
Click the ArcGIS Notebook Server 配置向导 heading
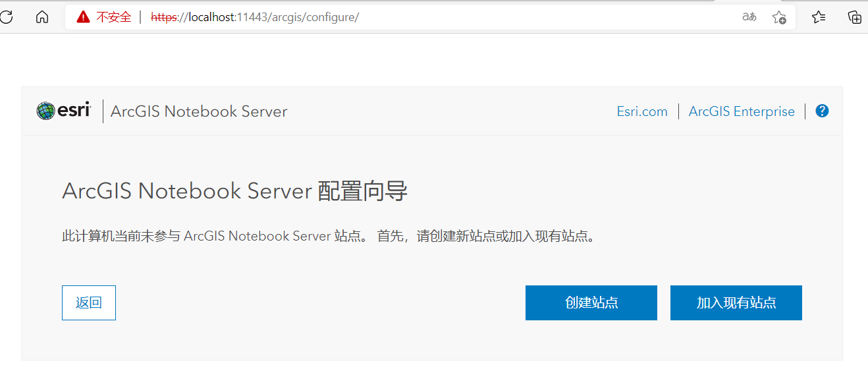[x=235, y=191]
